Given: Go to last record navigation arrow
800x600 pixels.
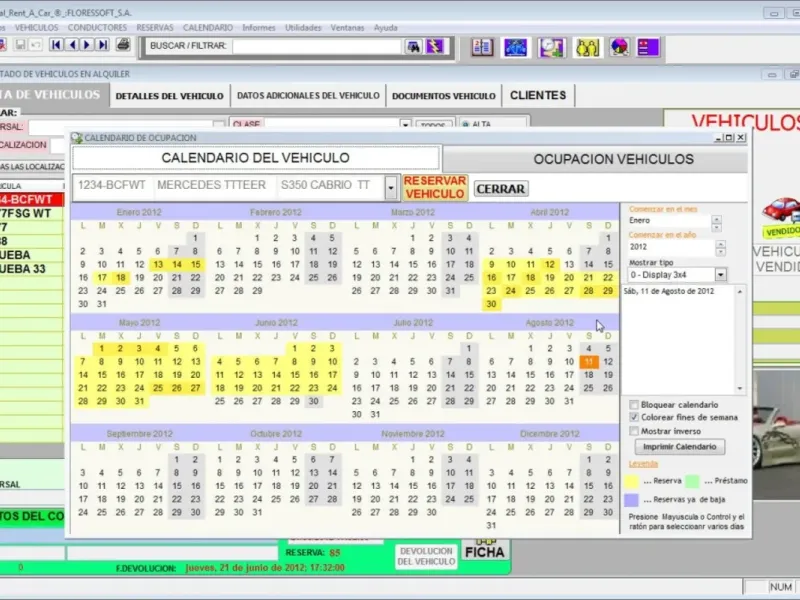Looking at the screenshot, I should (103, 45).
